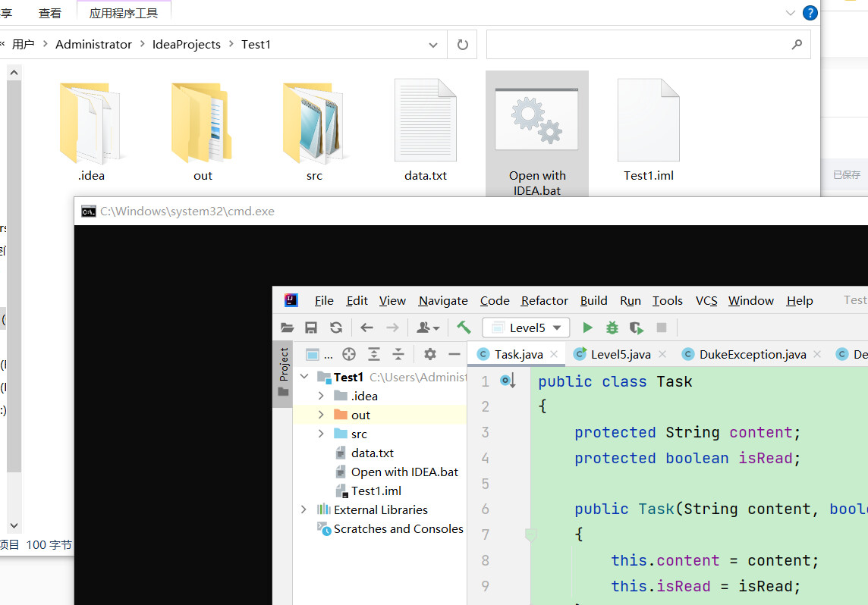The image size is (868, 605).
Task: Click the Administrator breadcrumb in Explorer
Action: click(93, 44)
